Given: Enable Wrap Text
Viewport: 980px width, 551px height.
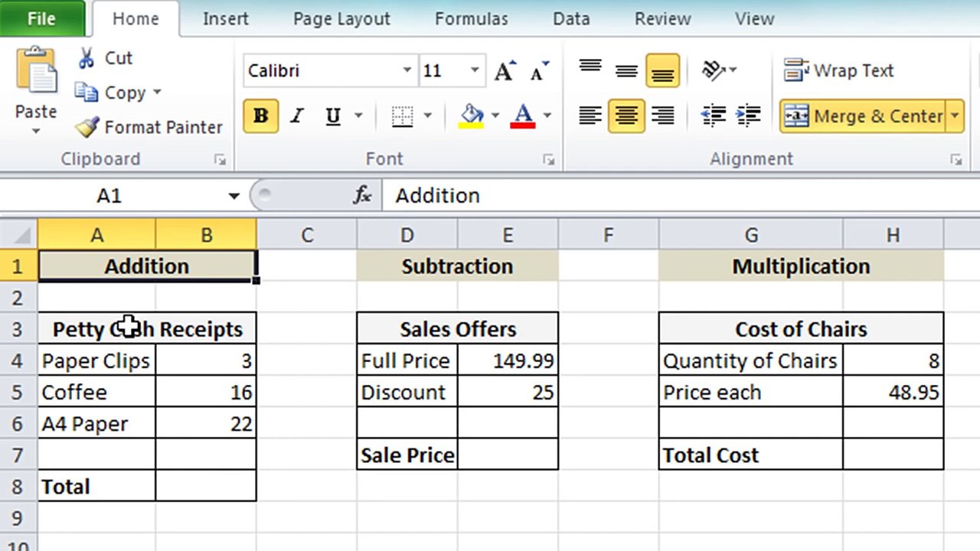Looking at the screenshot, I should click(838, 70).
